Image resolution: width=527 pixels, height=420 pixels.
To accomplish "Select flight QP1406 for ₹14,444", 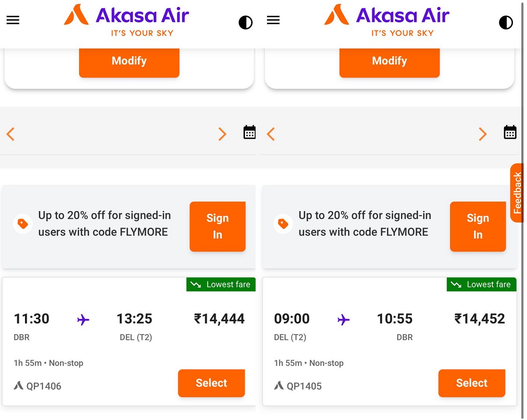I will 211,383.
